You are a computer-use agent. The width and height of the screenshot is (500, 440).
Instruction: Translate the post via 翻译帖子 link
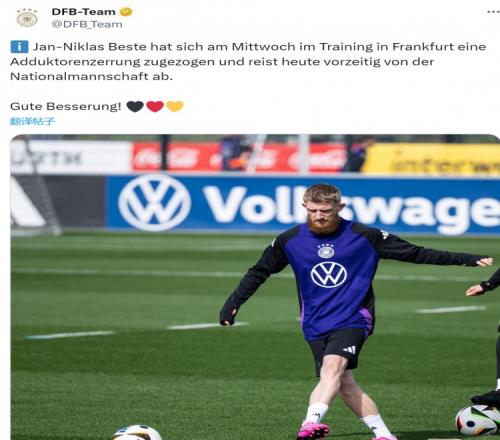coord(32,121)
